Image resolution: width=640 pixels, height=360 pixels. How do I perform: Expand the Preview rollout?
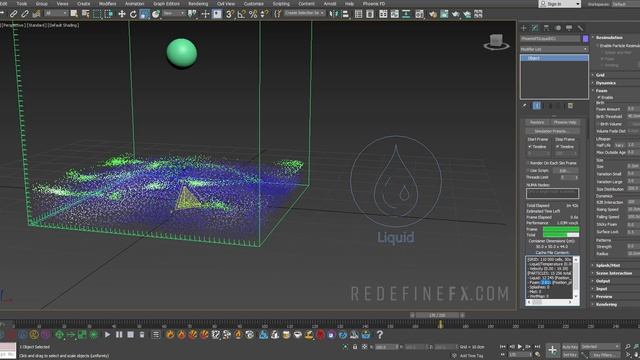click(x=604, y=296)
